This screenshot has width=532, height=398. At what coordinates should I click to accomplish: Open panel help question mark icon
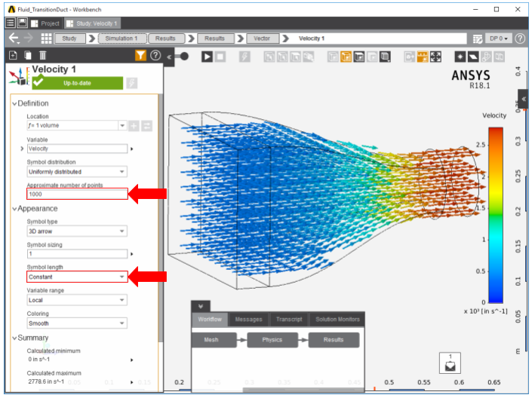tap(155, 55)
